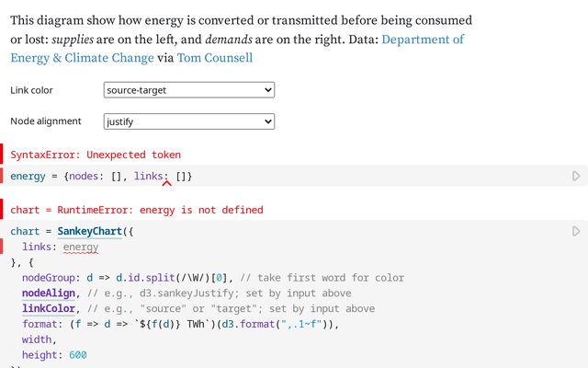Select the RuntimeError energy is not defined message
Image resolution: width=588 pixels, height=368 pixels.
(137, 210)
